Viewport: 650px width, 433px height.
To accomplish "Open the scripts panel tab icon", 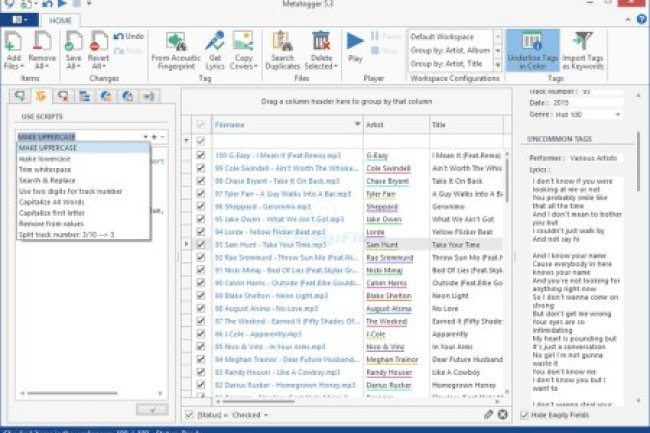I will [x=41, y=96].
